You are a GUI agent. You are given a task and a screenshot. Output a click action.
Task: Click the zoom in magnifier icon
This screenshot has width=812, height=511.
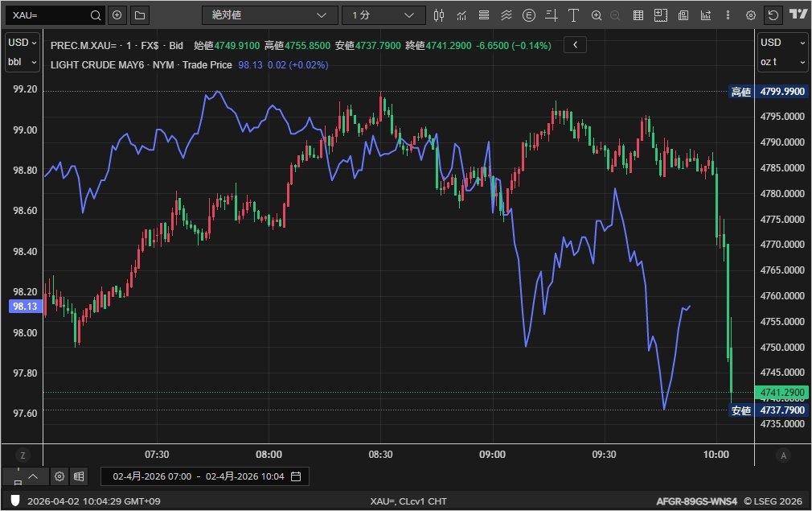(597, 15)
